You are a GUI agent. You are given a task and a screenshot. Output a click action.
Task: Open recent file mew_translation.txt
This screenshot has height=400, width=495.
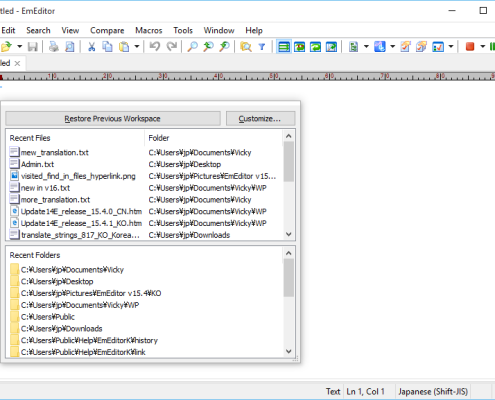(x=55, y=153)
